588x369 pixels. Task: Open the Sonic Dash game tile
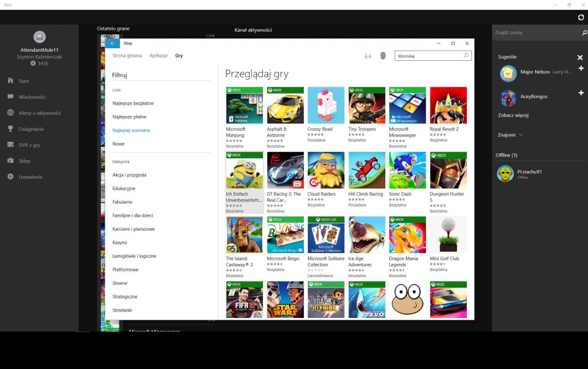coord(407,170)
